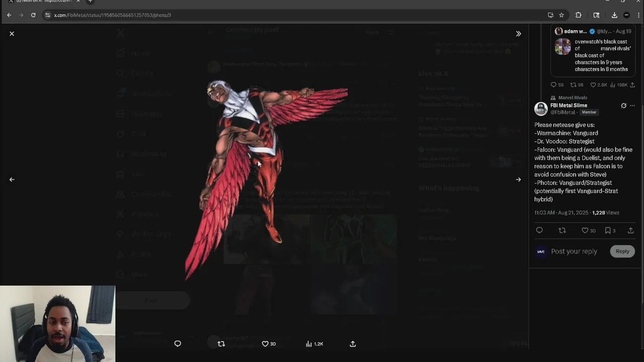The width and height of the screenshot is (644, 362).
Task: Open FBI Metal Slime's profile avatar
Action: click(x=541, y=109)
